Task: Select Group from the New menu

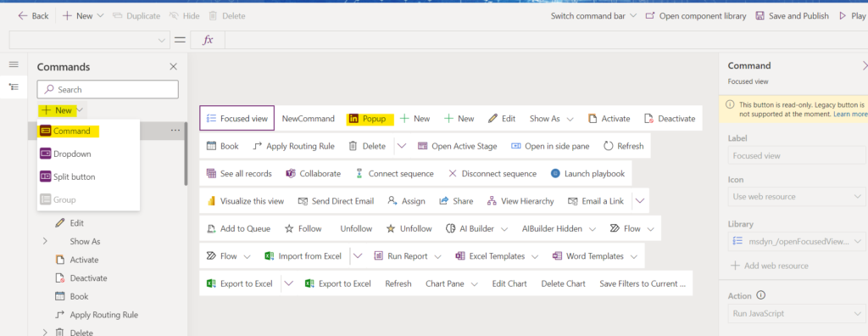Action: pyautogui.click(x=88, y=199)
